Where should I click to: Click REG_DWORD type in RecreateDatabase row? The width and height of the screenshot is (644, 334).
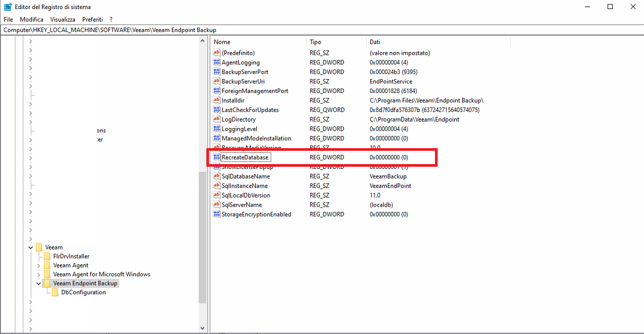tap(327, 158)
